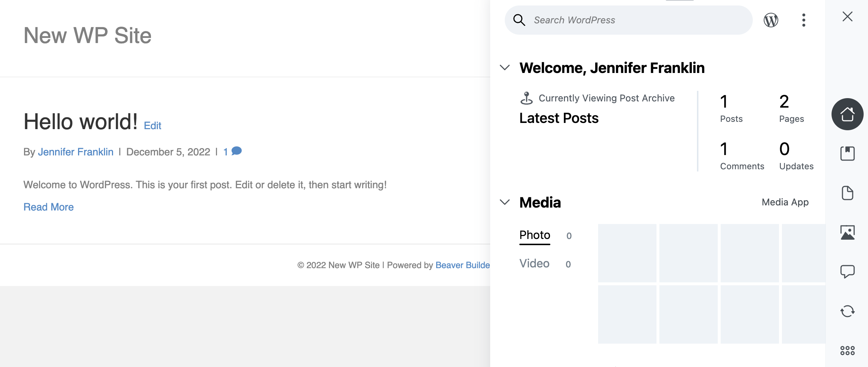Open the apps grid sidebar icon
868x367 pixels.
(847, 351)
